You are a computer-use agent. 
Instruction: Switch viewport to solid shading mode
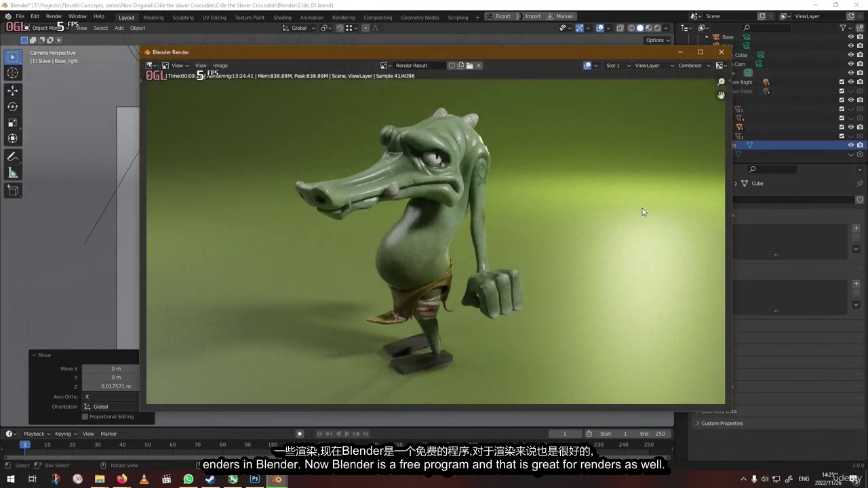[x=639, y=28]
